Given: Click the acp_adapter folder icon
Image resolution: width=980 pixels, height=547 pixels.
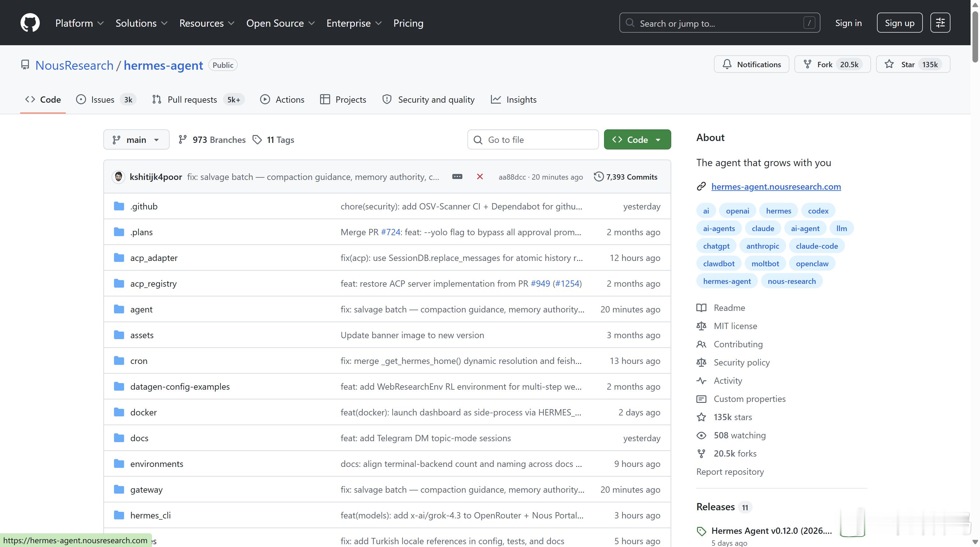Looking at the screenshot, I should (119, 257).
